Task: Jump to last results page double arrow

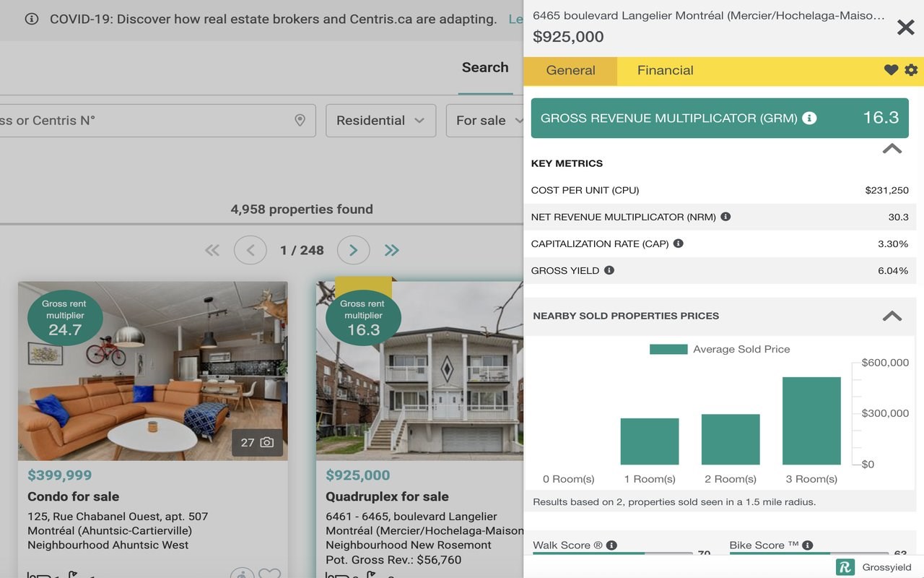Action: (x=392, y=250)
